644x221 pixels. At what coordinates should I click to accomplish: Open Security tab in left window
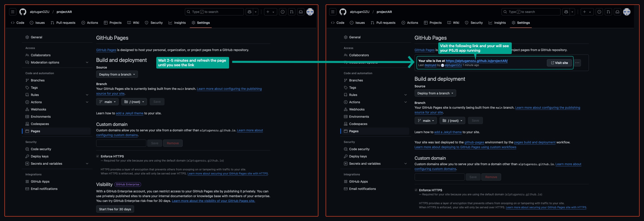[154, 22]
